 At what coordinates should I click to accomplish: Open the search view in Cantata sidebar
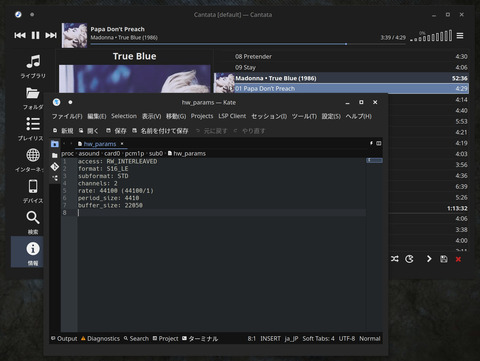[33, 222]
